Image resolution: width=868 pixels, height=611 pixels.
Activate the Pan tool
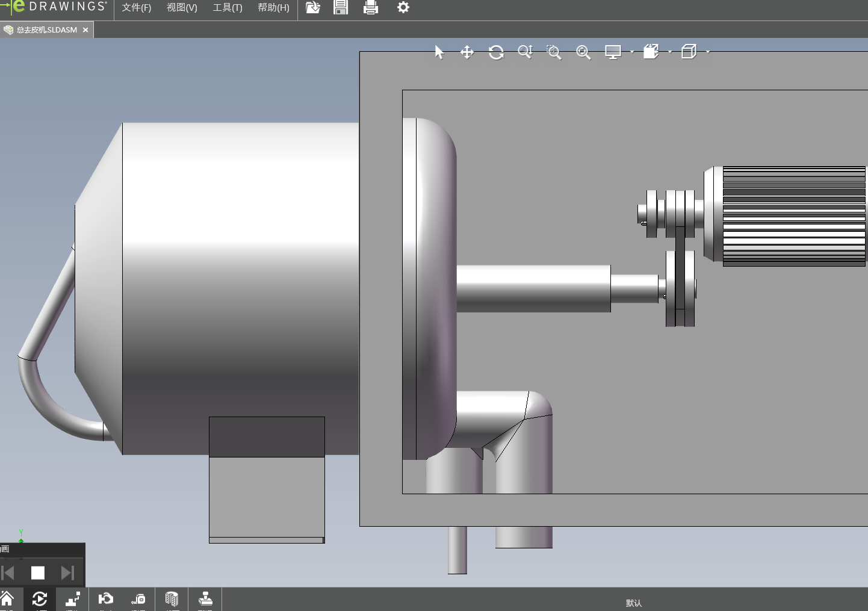[x=467, y=52]
